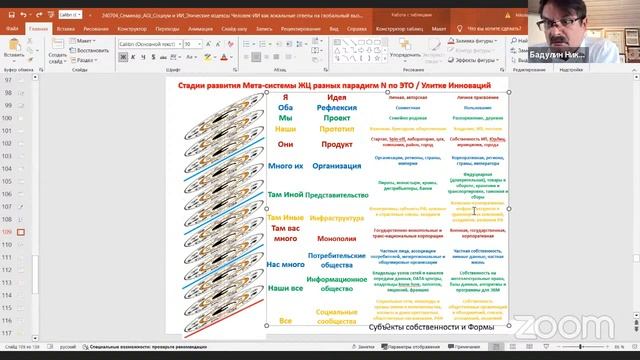
Task: Redo the last action
Action: (39, 15)
